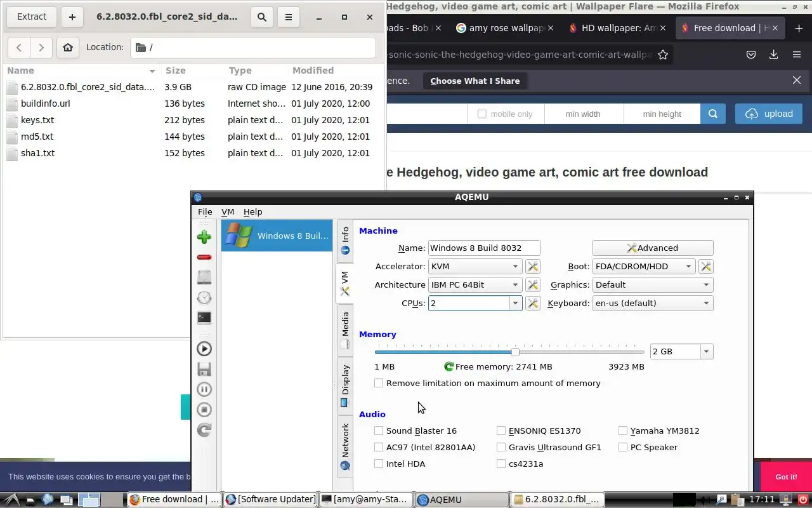812x508 pixels.
Task: Click the search icon in the archive manager
Action: [262, 17]
